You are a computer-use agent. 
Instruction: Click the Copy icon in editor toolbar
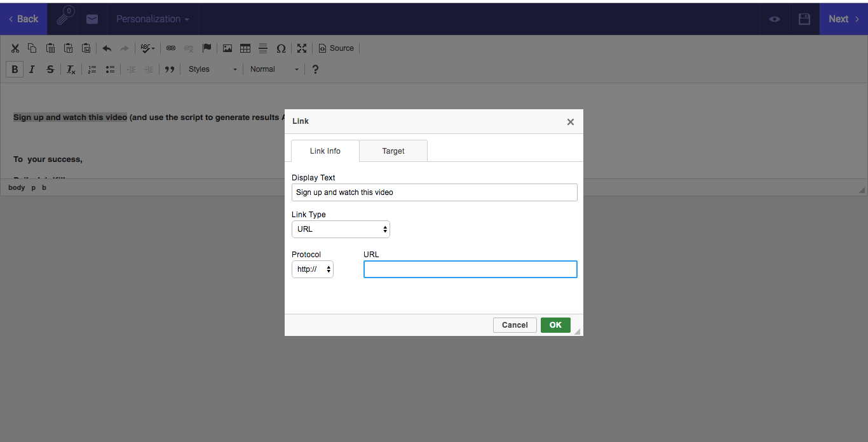(32, 48)
